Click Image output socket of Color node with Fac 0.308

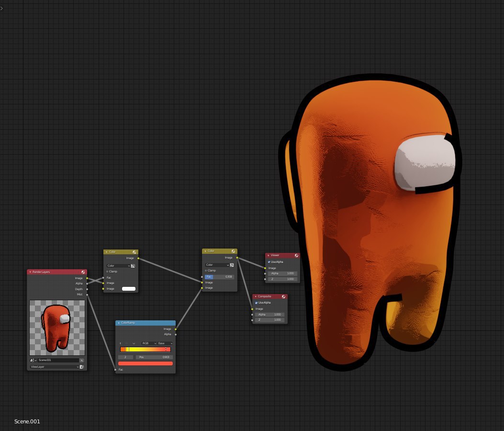click(237, 258)
